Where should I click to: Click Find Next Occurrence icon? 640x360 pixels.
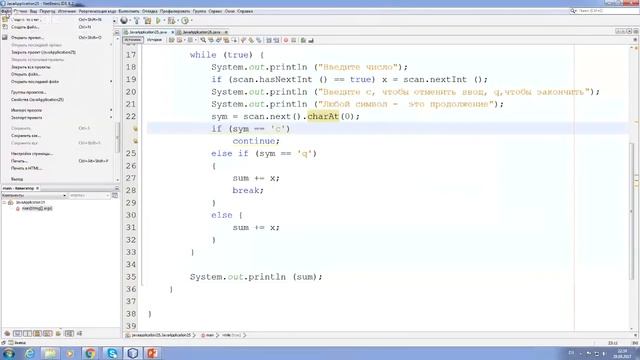tap(218, 40)
